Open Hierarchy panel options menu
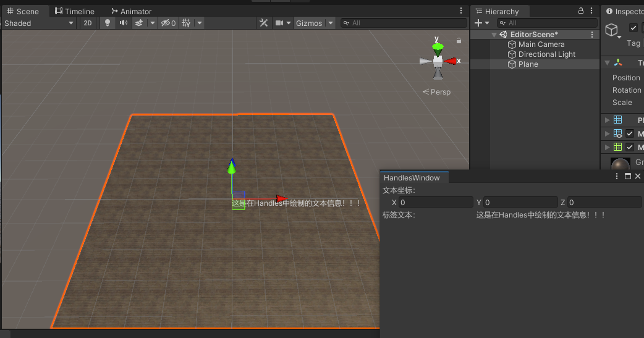Screen dimensions: 644x338 [x=591, y=11]
